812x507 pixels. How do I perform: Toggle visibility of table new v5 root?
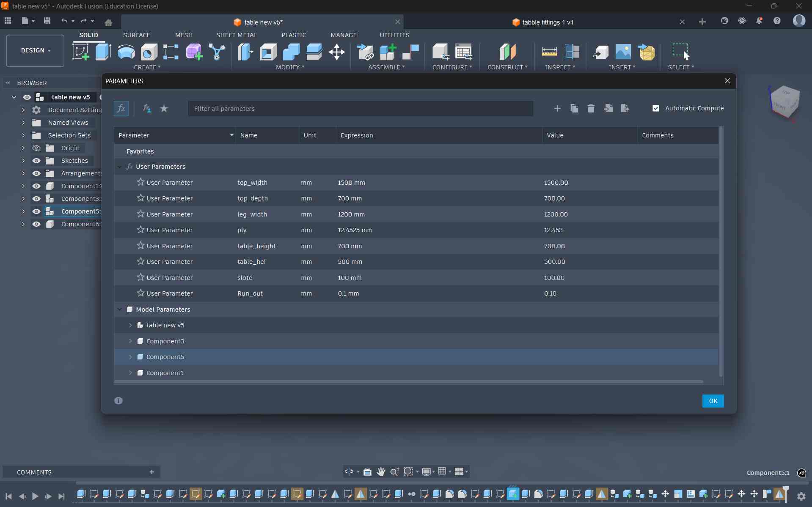coord(27,97)
